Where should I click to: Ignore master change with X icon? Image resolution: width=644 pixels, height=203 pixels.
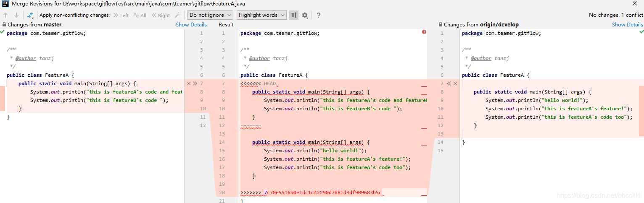click(189, 83)
